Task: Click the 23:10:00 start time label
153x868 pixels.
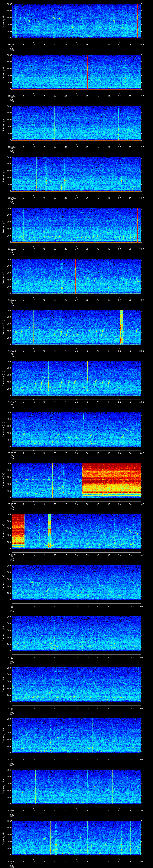Action: tap(12, 504)
